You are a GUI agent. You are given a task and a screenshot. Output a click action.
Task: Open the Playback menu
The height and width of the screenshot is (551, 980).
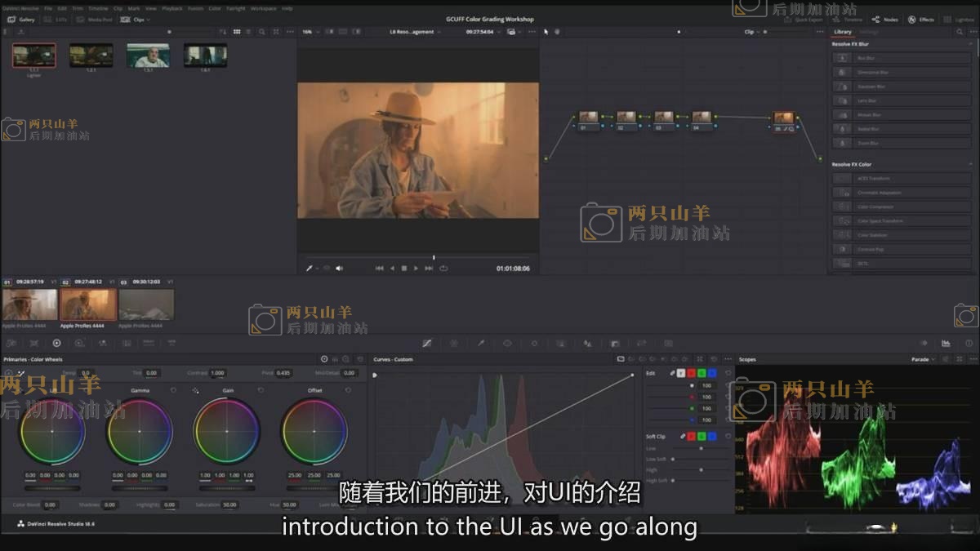click(171, 8)
